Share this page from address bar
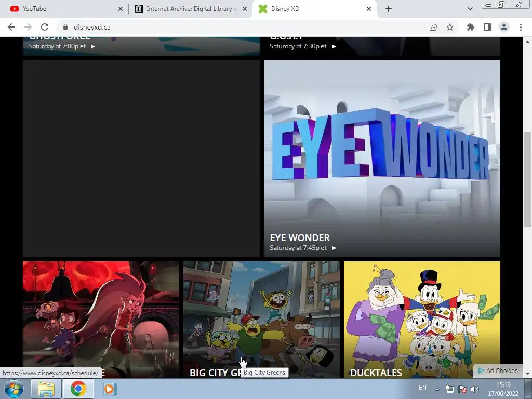Screen dimensions: 532x399 [x=433, y=27]
